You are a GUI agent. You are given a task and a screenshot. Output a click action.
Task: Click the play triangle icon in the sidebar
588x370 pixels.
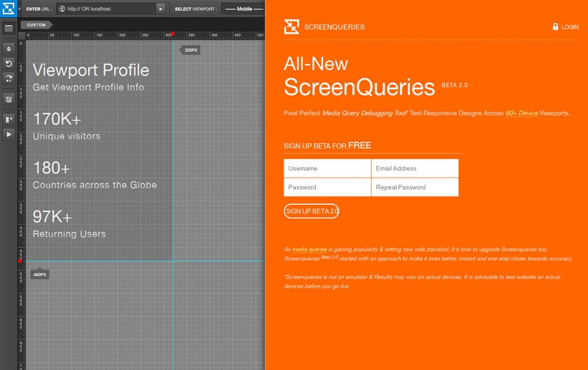pyautogui.click(x=9, y=134)
